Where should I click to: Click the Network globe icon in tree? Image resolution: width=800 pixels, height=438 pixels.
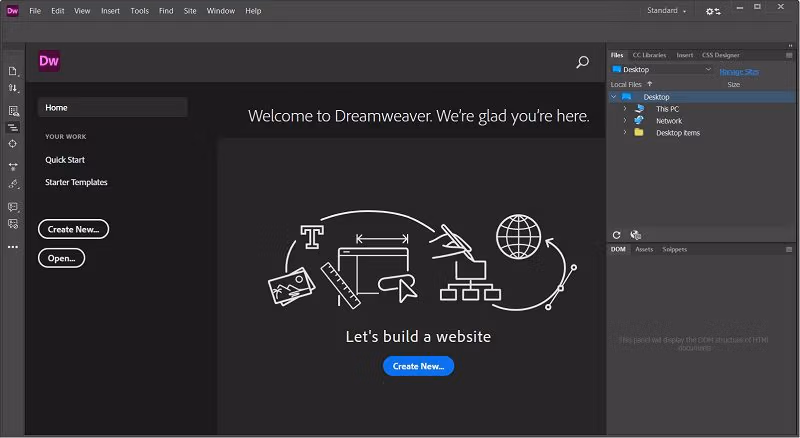[639, 120]
